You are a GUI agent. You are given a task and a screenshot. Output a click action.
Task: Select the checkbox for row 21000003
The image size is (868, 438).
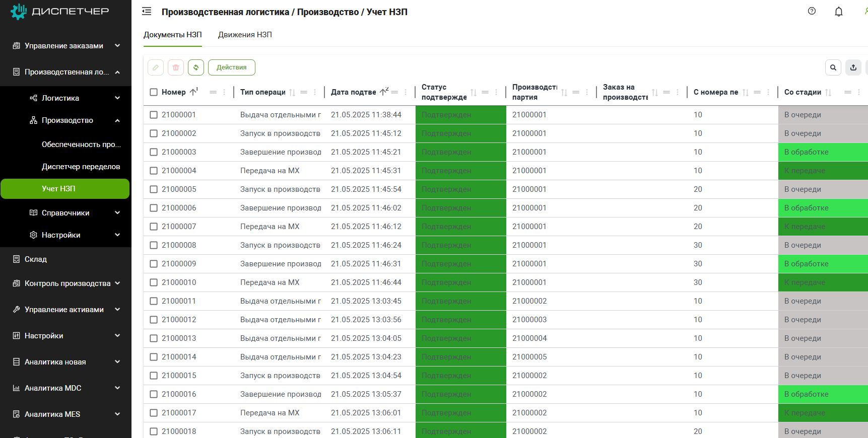154,152
